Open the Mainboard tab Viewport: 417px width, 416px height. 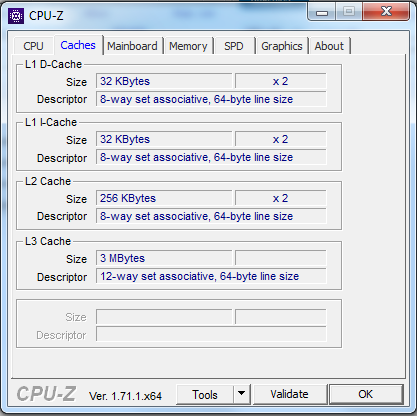(132, 46)
